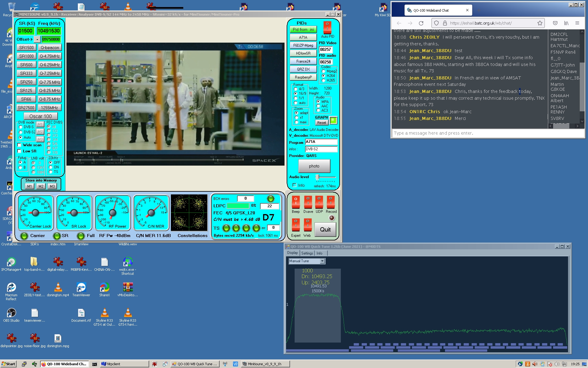
Task: Open the donington.mp4 VLC file
Action: (58, 289)
